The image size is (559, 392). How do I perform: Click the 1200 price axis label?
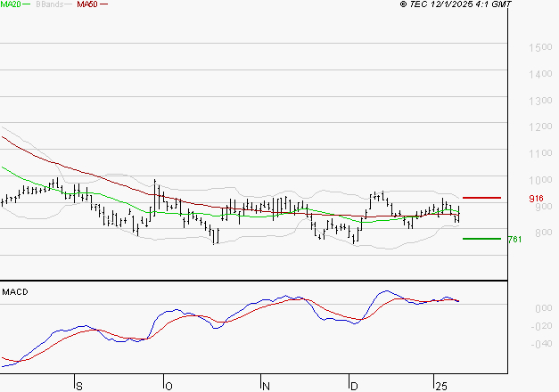pos(538,127)
